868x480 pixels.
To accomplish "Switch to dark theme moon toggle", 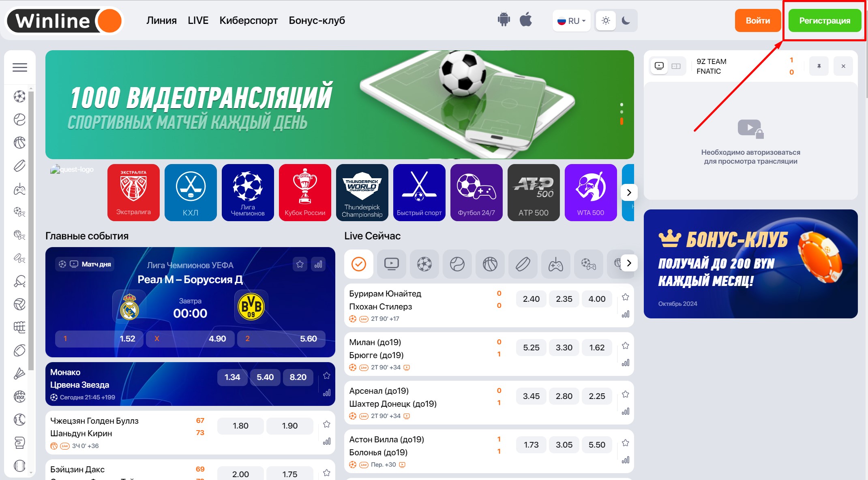I will [x=626, y=21].
